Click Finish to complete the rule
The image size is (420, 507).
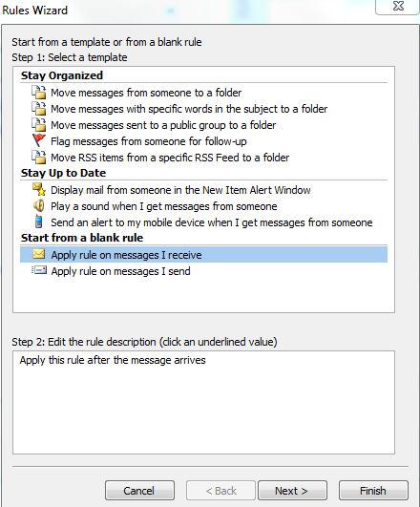[x=373, y=491]
